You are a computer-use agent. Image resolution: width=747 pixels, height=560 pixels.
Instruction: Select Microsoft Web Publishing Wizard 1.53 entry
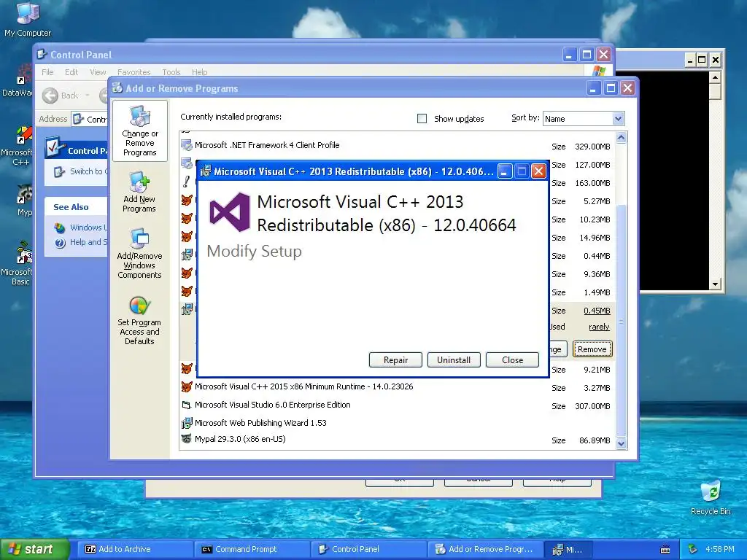398,423
